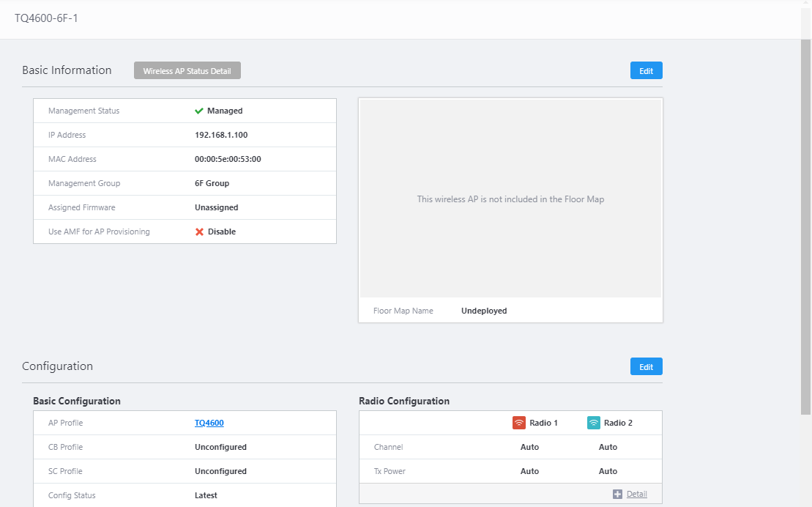The image size is (812, 507).
Task: Click the green Managed checkmark icon
Action: pos(199,111)
